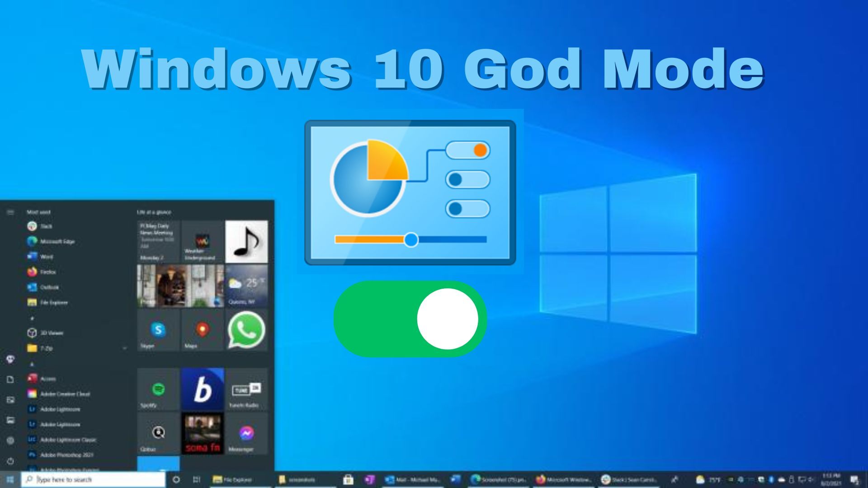Image resolution: width=868 pixels, height=488 pixels.
Task: Open Access from the app list
Action: pyautogui.click(x=41, y=379)
